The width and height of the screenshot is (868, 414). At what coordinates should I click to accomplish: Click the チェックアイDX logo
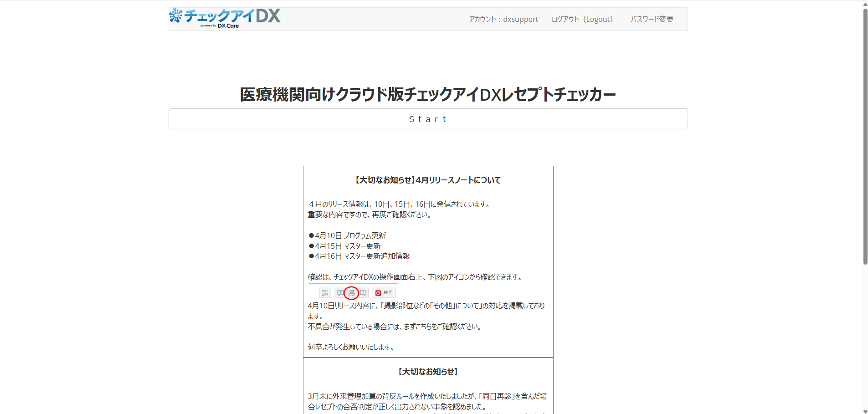[225, 18]
